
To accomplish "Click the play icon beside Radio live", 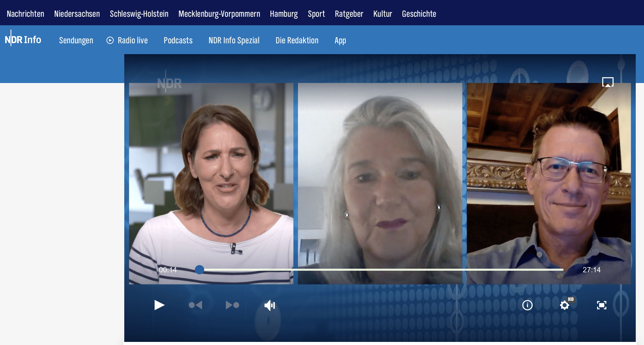I will [110, 40].
